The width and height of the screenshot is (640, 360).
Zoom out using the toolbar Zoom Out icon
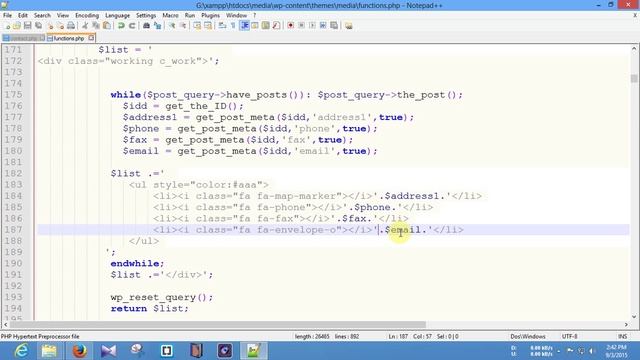click(183, 26)
